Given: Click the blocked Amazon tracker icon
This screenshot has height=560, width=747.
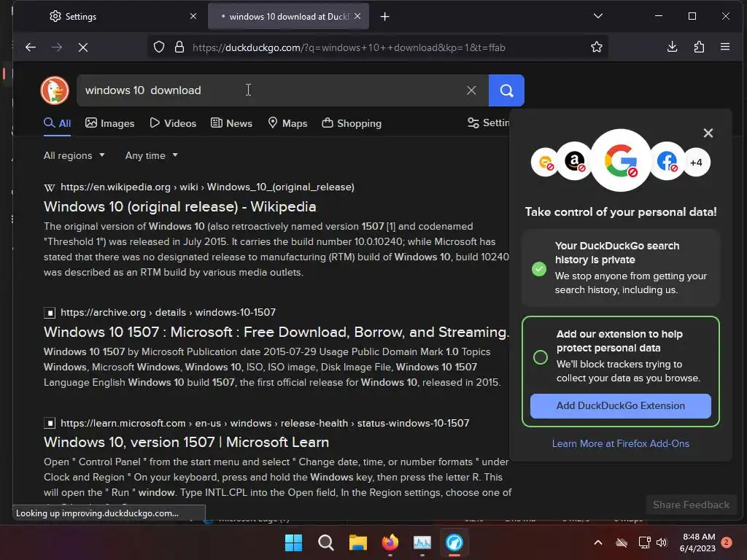Looking at the screenshot, I should [x=575, y=161].
